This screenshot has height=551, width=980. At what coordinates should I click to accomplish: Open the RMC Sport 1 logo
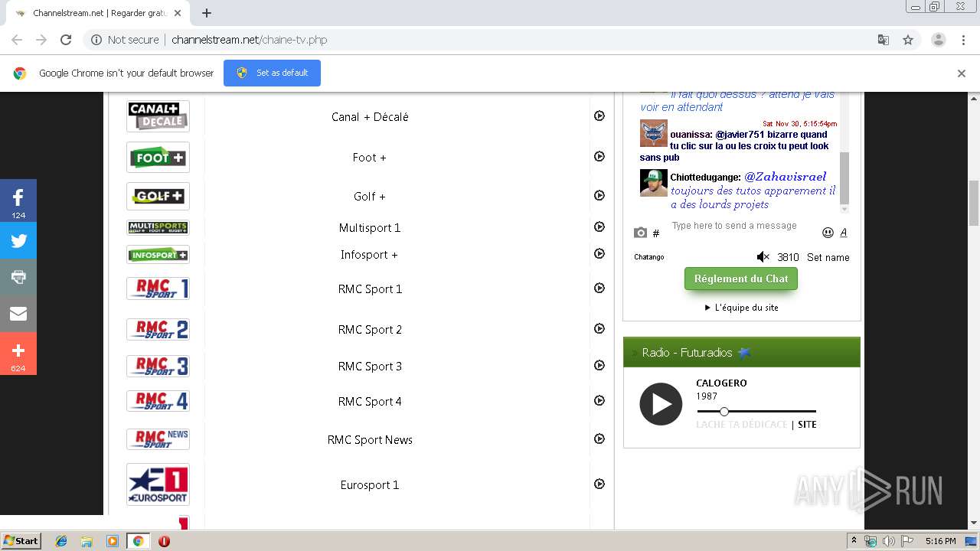click(158, 289)
